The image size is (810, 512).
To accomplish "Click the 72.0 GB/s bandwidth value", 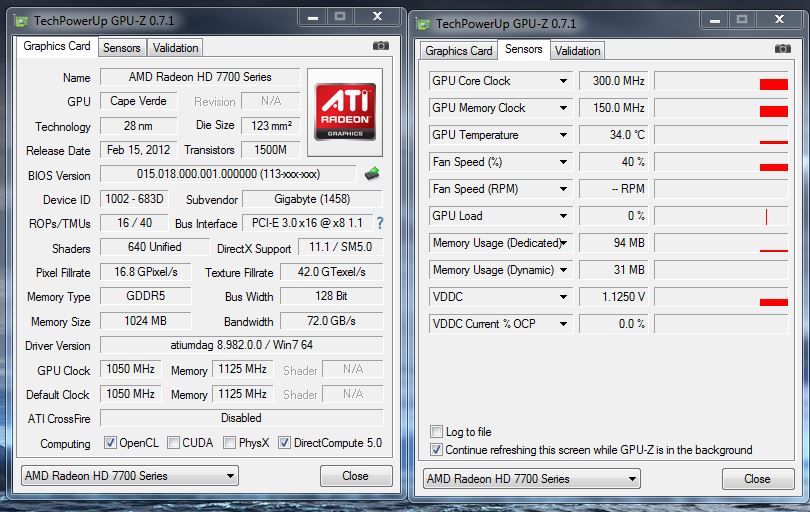I will coord(332,321).
